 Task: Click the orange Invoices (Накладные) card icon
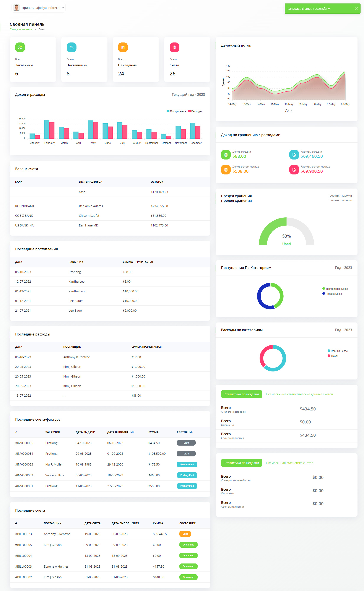point(123,47)
